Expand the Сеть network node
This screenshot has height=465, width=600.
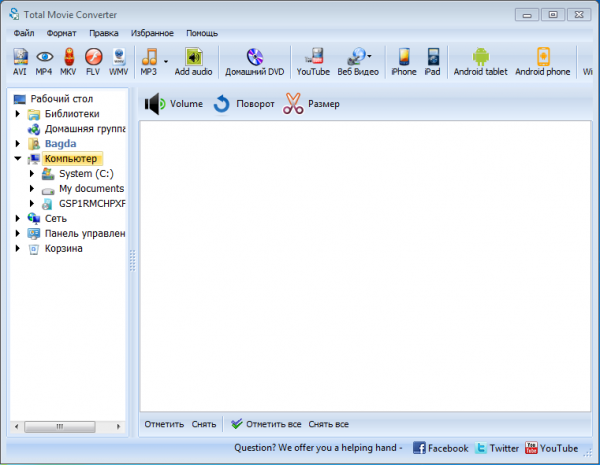[17, 218]
